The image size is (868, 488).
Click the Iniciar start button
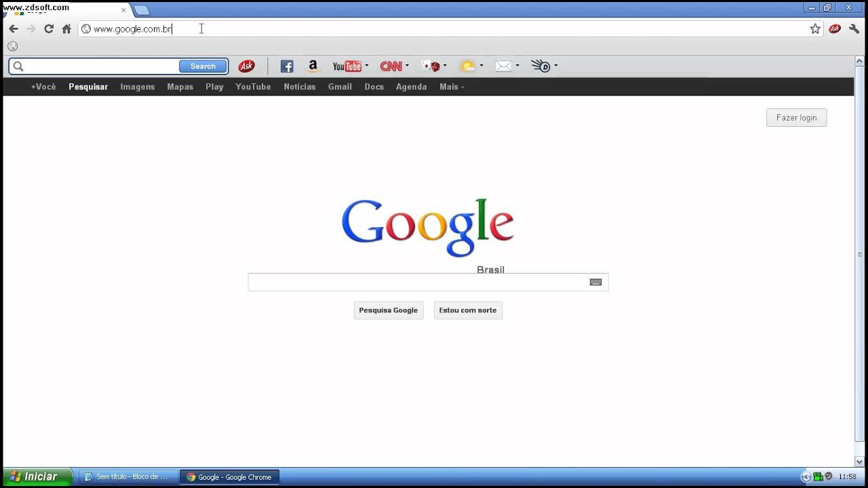coord(37,476)
